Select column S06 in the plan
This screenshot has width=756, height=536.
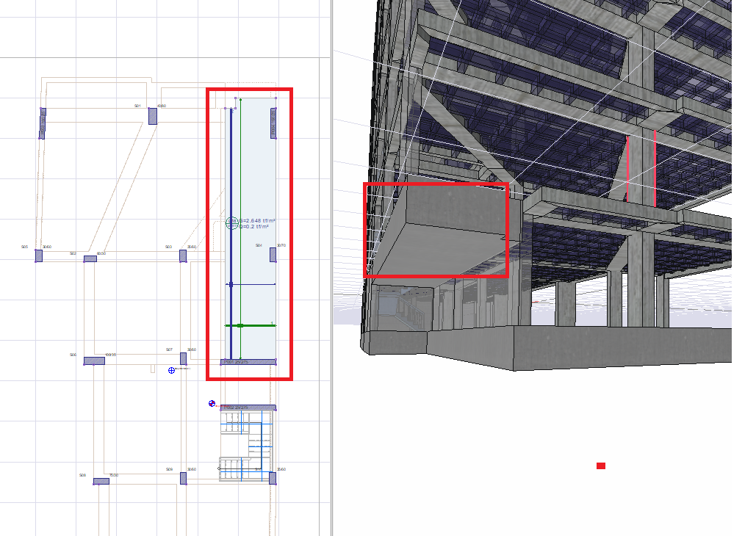(x=94, y=361)
